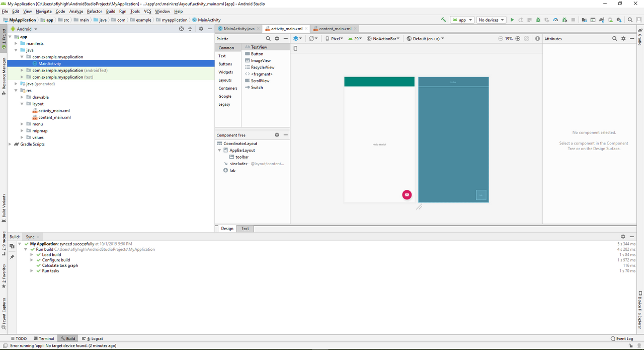Open the Gradle side panel

[x=640, y=37]
